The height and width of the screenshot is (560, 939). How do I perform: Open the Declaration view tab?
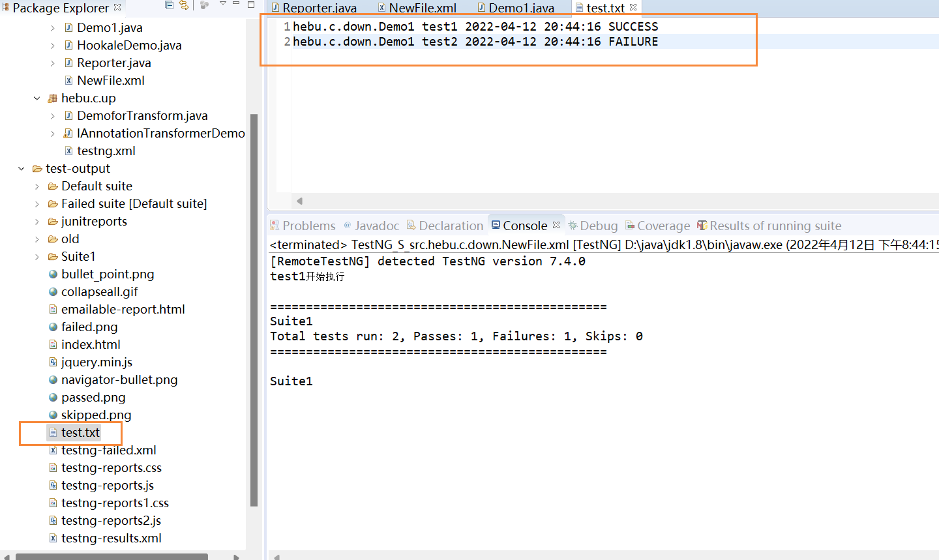pos(445,226)
